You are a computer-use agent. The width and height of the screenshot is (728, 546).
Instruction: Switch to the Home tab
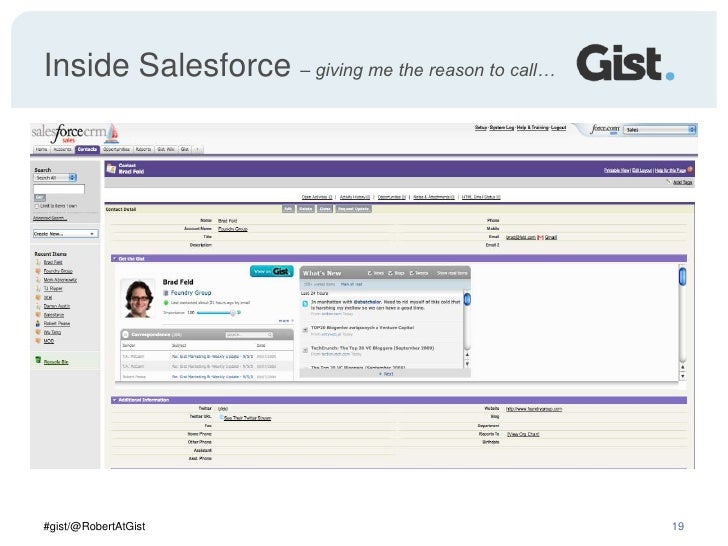coord(42,150)
